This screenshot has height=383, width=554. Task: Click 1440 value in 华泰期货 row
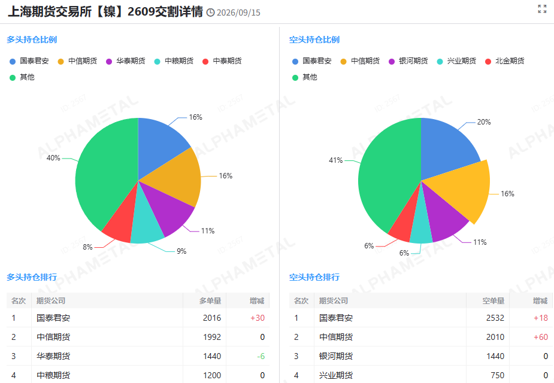pyautogui.click(x=212, y=356)
